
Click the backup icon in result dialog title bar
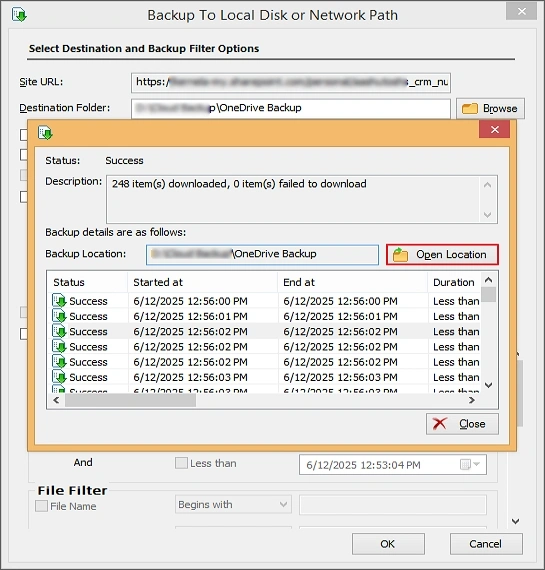click(45, 133)
